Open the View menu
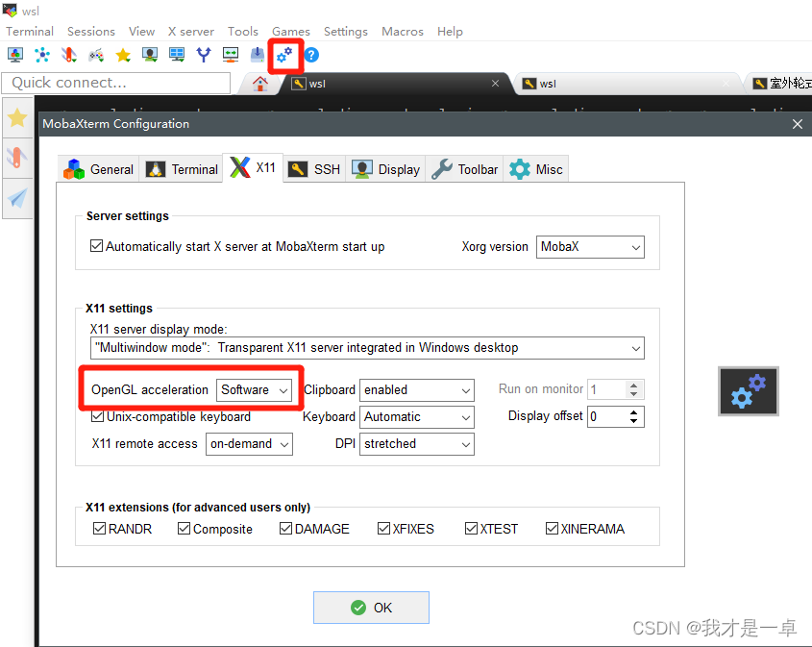This screenshot has width=812, height=647. click(141, 32)
